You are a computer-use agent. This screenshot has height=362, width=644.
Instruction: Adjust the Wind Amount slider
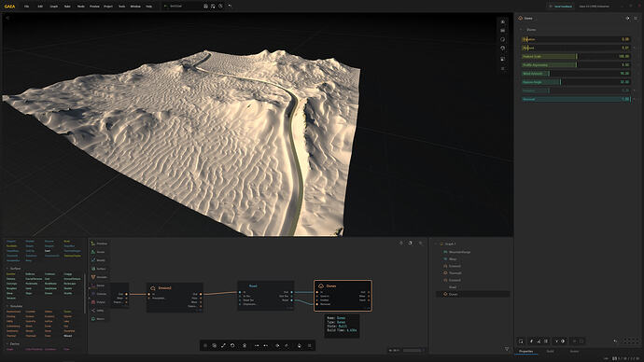(576, 74)
